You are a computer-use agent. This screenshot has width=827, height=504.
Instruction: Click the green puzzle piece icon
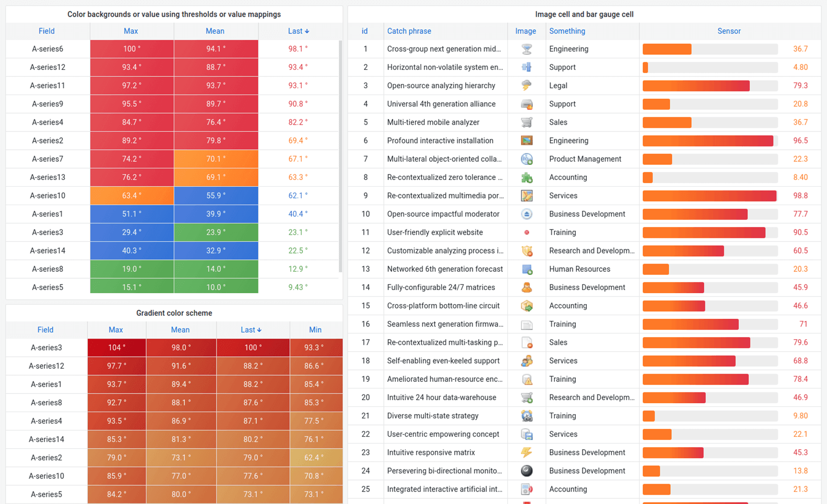pos(526,177)
